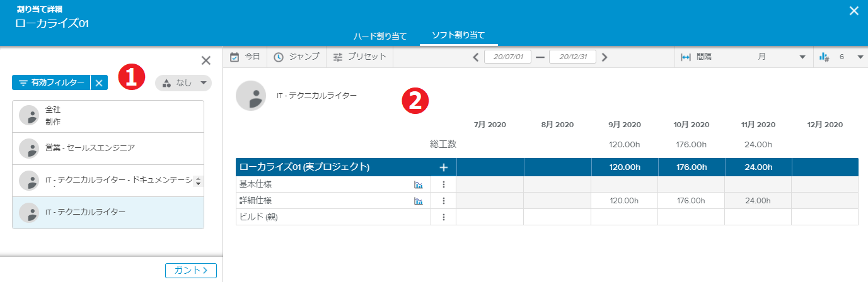Click the chart icon in 基本仕様 row
Screen dimensions: 868x282
[x=418, y=184]
